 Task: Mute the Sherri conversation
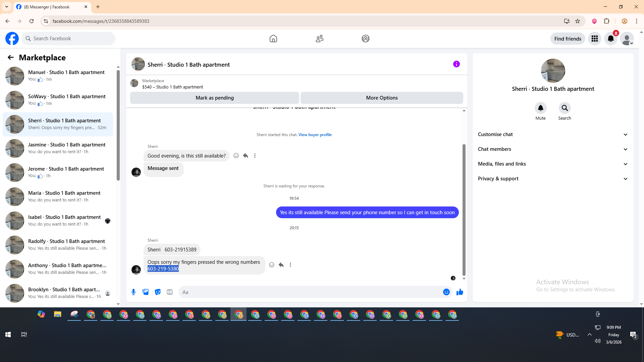pos(540,108)
